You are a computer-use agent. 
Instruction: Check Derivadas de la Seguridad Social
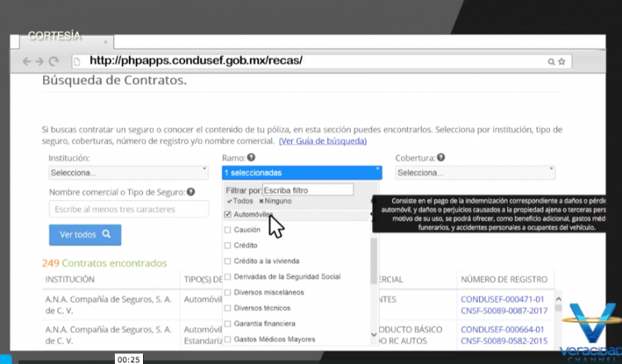tap(227, 276)
